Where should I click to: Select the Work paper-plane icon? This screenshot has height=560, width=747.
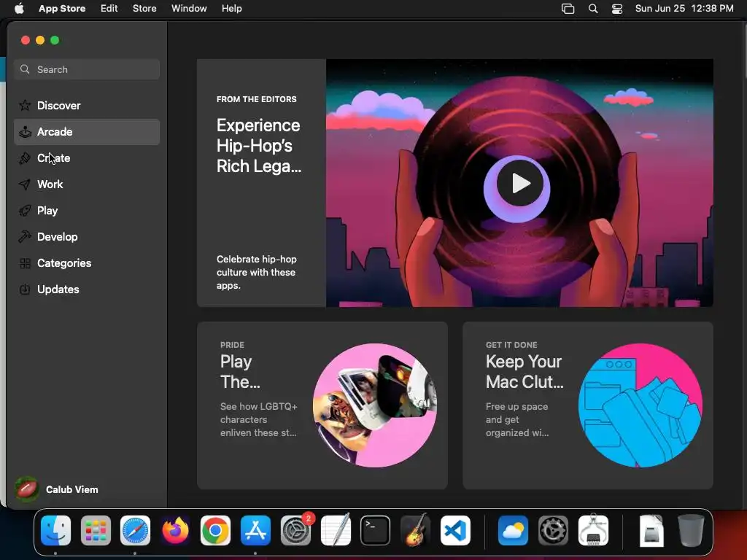(25, 184)
